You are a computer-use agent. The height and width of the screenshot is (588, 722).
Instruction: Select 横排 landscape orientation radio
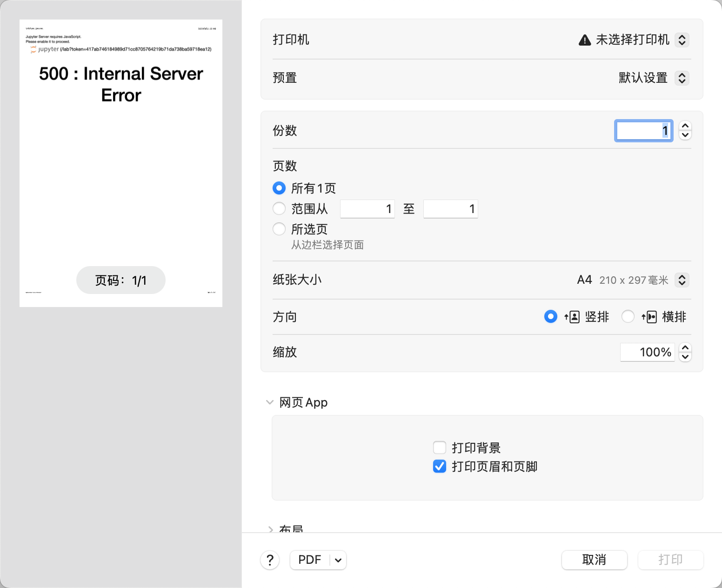pos(628,317)
